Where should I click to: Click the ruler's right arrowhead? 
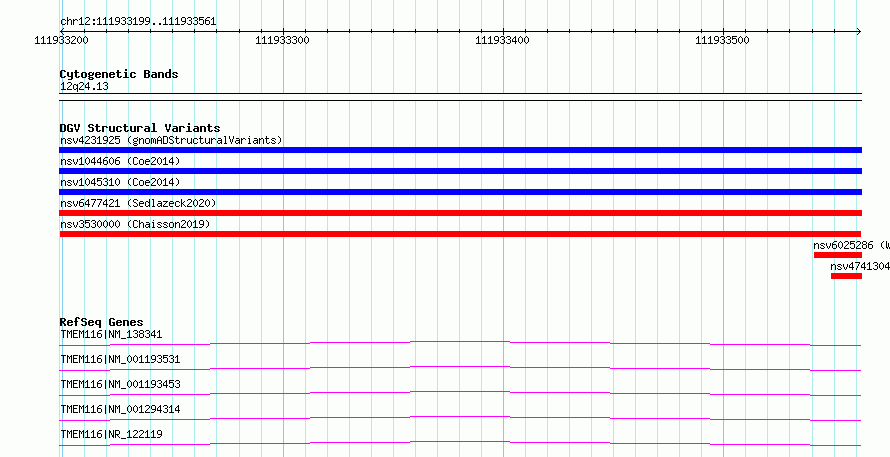click(x=859, y=31)
